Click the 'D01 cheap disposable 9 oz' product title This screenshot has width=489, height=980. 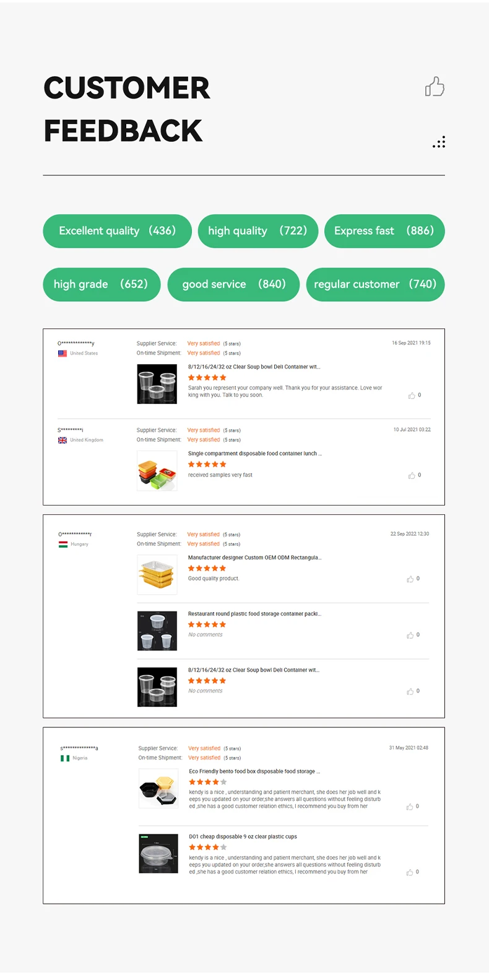tap(243, 837)
